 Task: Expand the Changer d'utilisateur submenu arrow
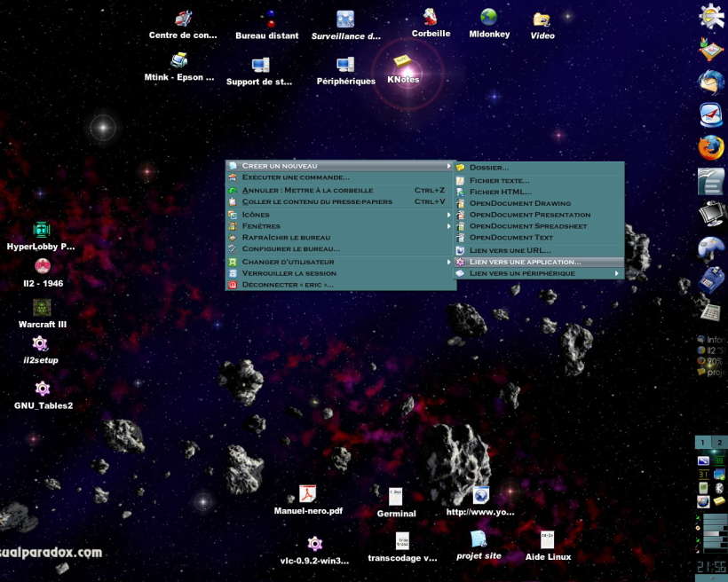pos(448,262)
